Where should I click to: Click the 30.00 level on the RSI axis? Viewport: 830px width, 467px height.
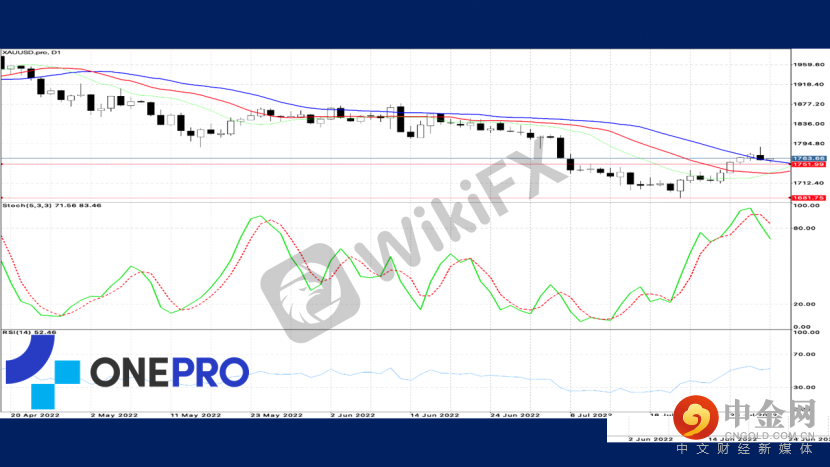[x=804, y=388]
